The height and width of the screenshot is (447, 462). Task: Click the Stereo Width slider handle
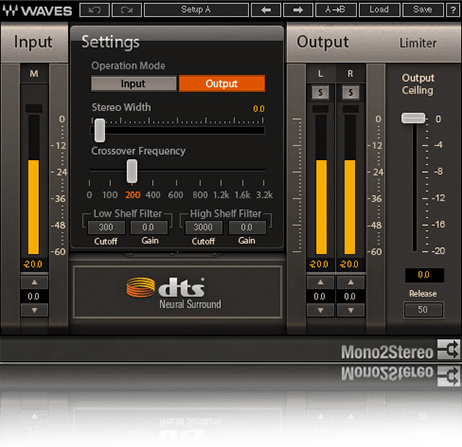(100, 130)
